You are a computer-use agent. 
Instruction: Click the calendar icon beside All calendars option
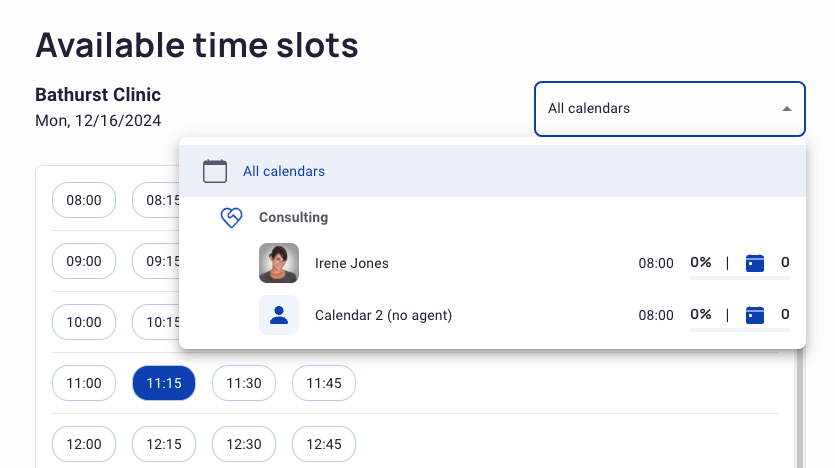[x=215, y=171]
